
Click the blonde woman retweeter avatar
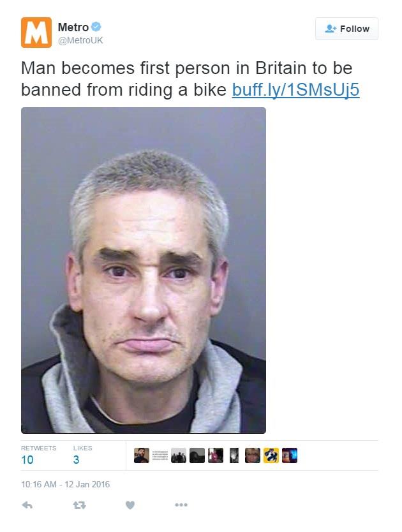tap(253, 455)
